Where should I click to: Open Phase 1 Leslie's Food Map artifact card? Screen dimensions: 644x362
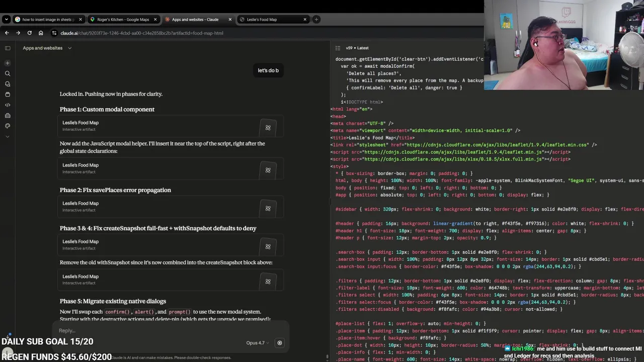tap(171, 126)
